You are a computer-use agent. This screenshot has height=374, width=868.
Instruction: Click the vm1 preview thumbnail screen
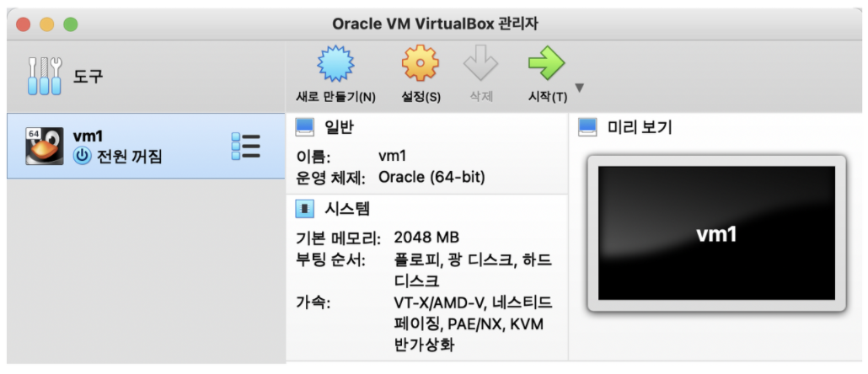click(716, 233)
